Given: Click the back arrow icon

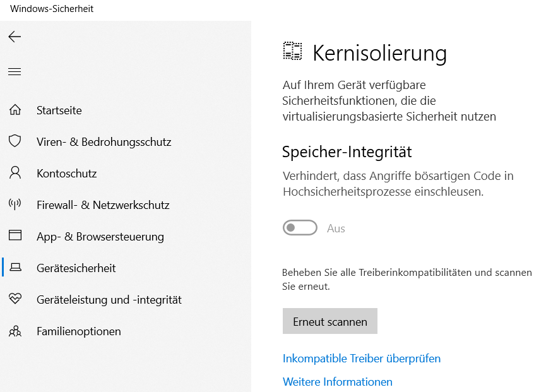Looking at the screenshot, I should point(15,37).
